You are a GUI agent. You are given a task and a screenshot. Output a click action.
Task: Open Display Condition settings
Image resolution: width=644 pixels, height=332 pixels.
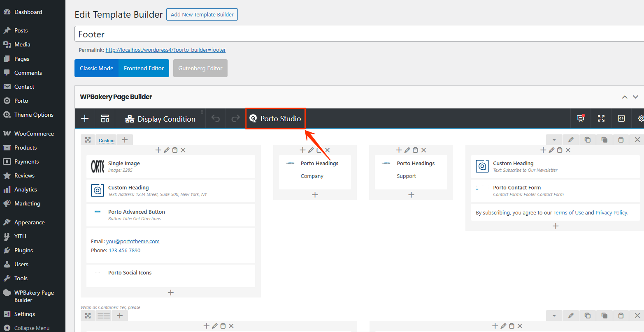coord(160,119)
